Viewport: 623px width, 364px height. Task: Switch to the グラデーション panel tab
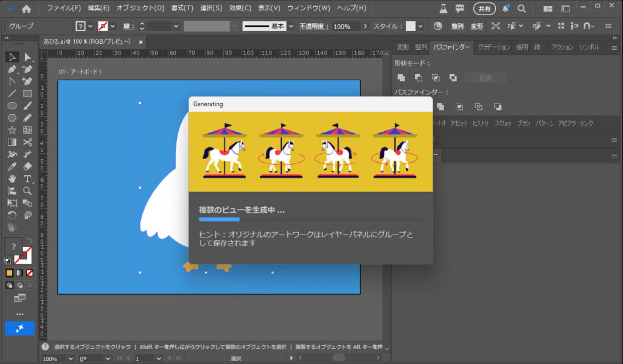click(494, 47)
